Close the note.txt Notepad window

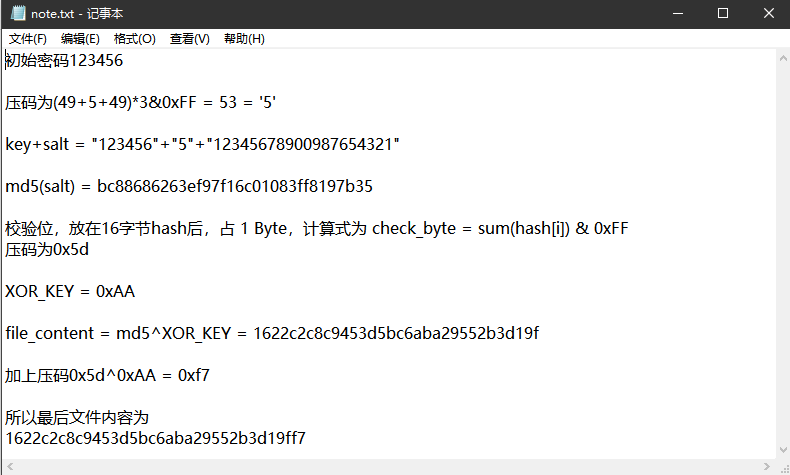[x=767, y=13]
